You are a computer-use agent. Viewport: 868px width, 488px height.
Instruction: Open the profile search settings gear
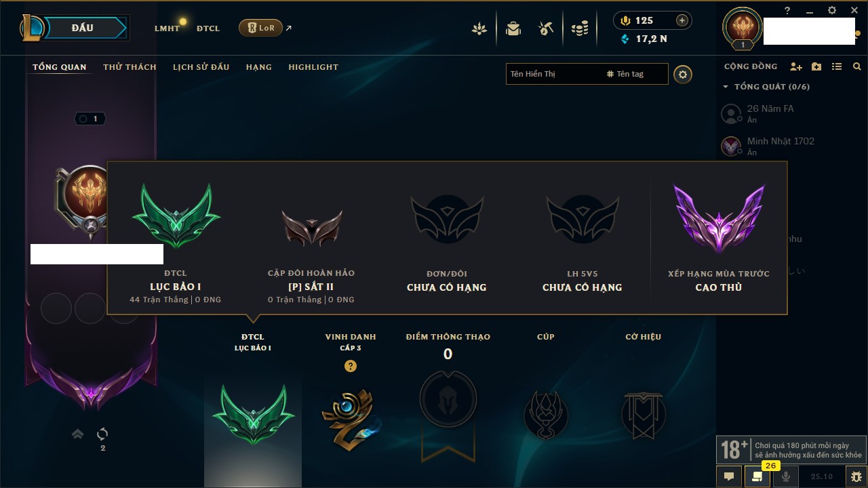[x=683, y=74]
